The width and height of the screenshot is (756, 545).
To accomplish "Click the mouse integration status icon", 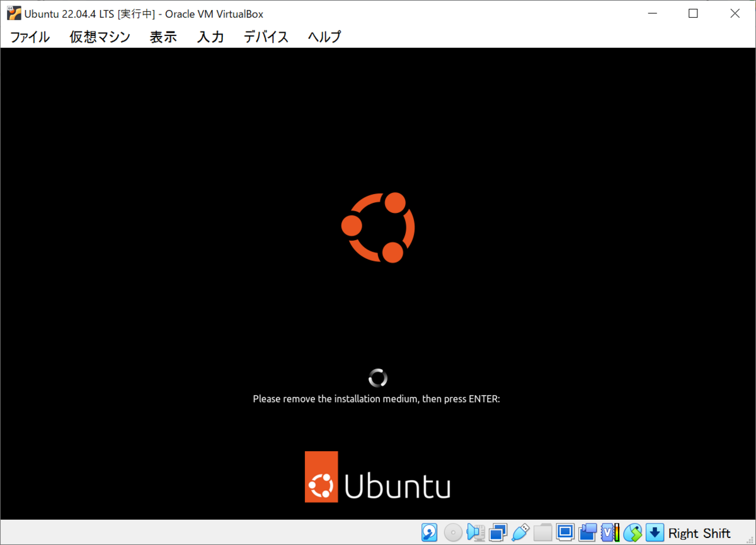I will click(x=633, y=533).
